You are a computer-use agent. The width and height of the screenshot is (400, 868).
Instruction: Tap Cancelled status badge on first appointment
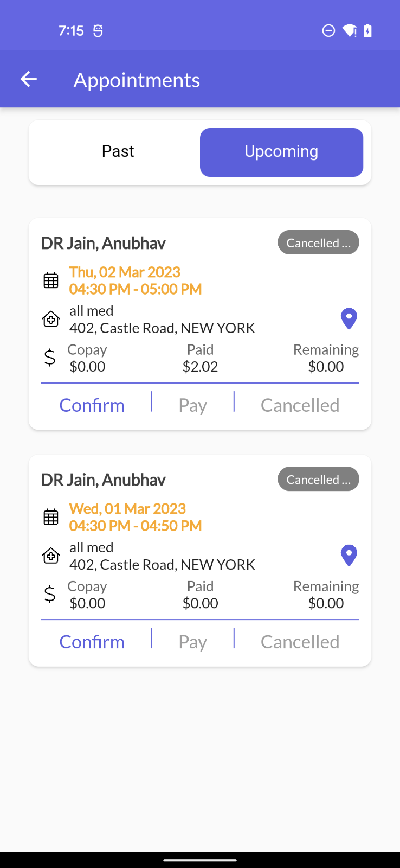tap(319, 243)
